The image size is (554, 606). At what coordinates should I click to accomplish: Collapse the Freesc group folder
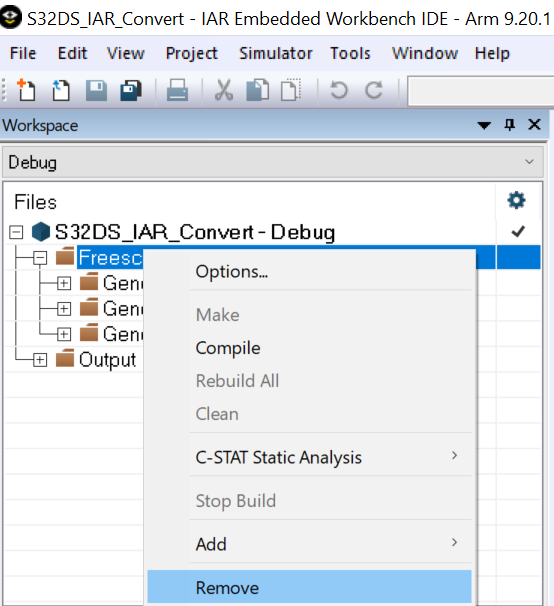point(40,258)
